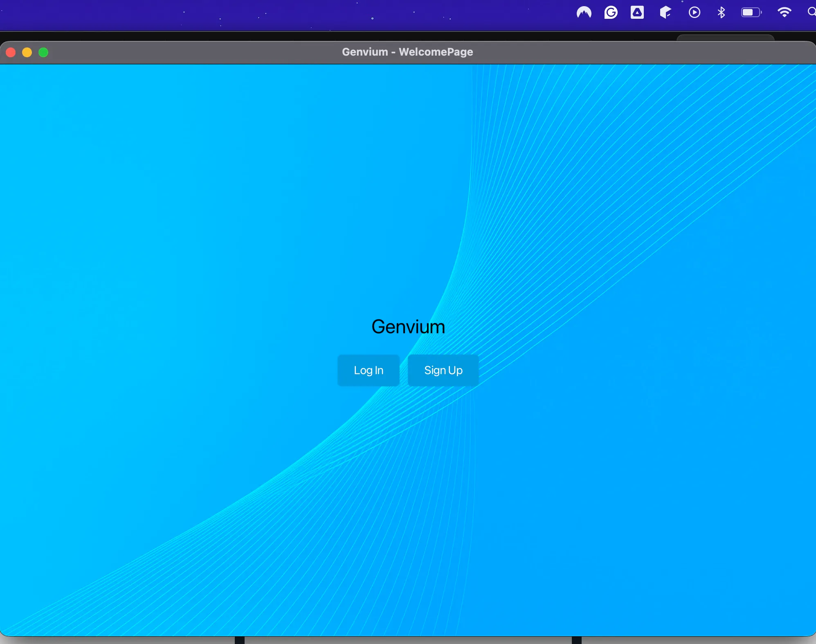Click the Log In button
Viewport: 816px width, 644px height.
pos(368,370)
